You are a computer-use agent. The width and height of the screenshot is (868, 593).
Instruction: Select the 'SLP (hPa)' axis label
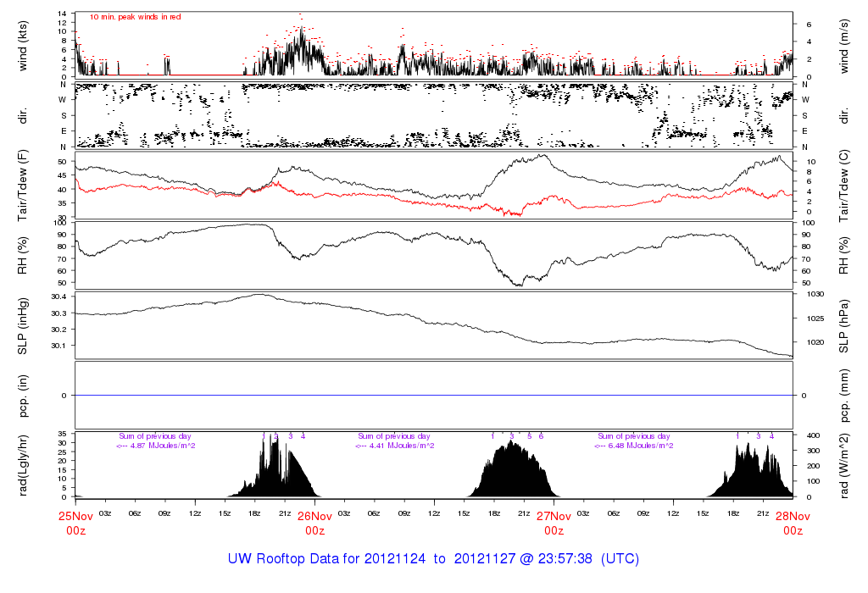tap(843, 326)
